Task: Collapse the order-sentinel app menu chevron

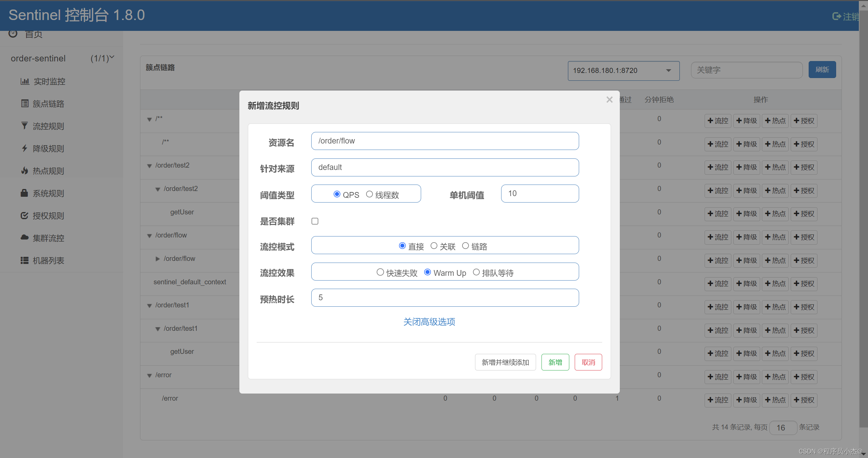Action: [x=112, y=57]
